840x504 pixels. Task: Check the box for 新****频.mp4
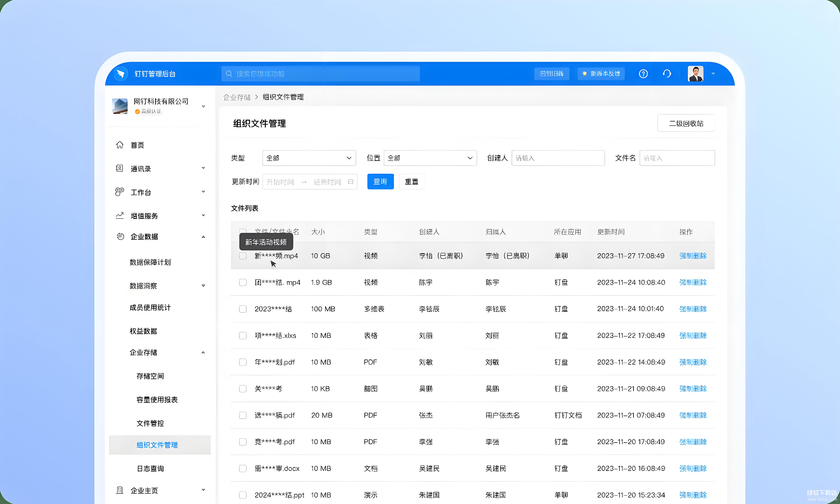pyautogui.click(x=243, y=256)
